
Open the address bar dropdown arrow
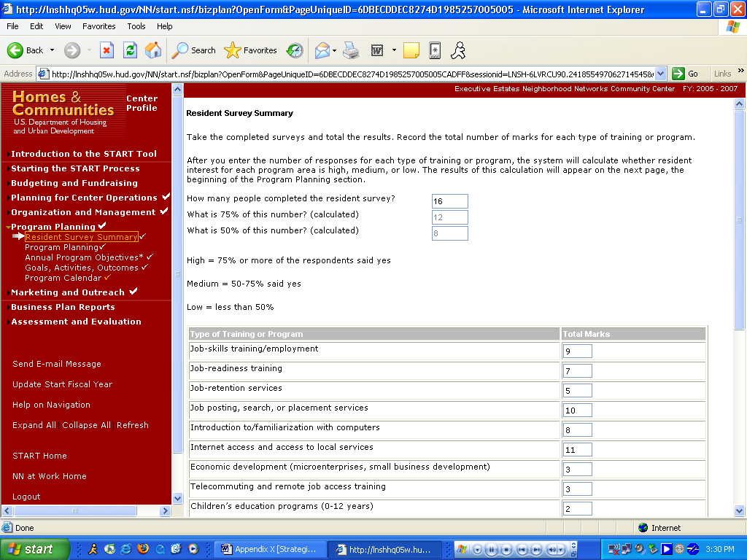tap(660, 74)
